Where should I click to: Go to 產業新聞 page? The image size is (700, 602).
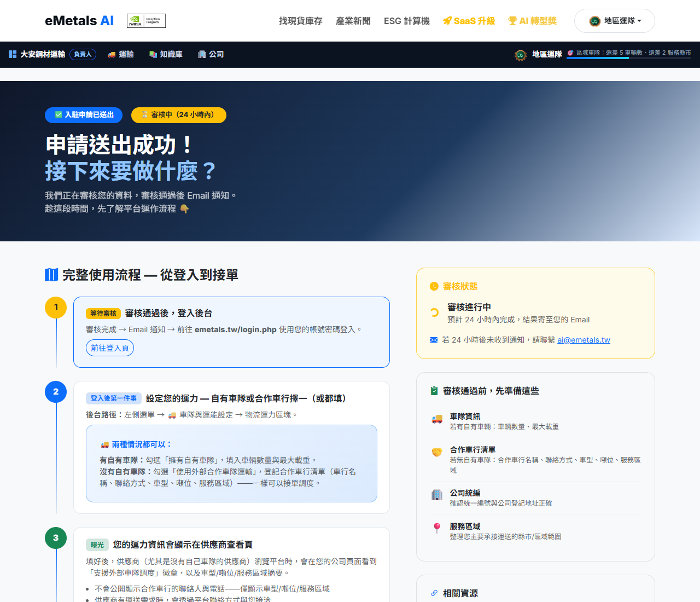click(x=353, y=21)
